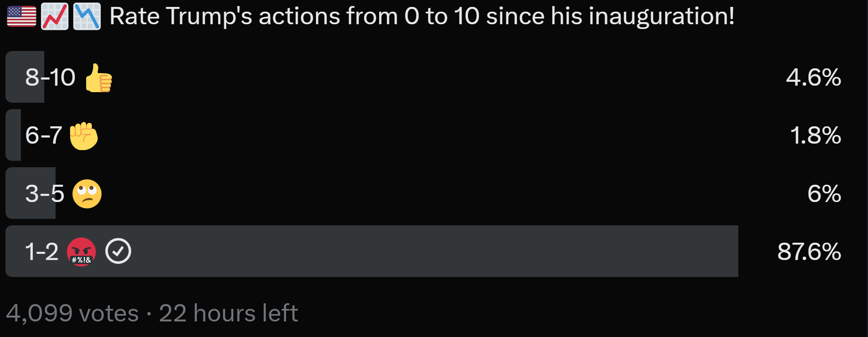Click the selected-vote checkmark circle
This screenshot has width=868, height=337.
pos(118,251)
